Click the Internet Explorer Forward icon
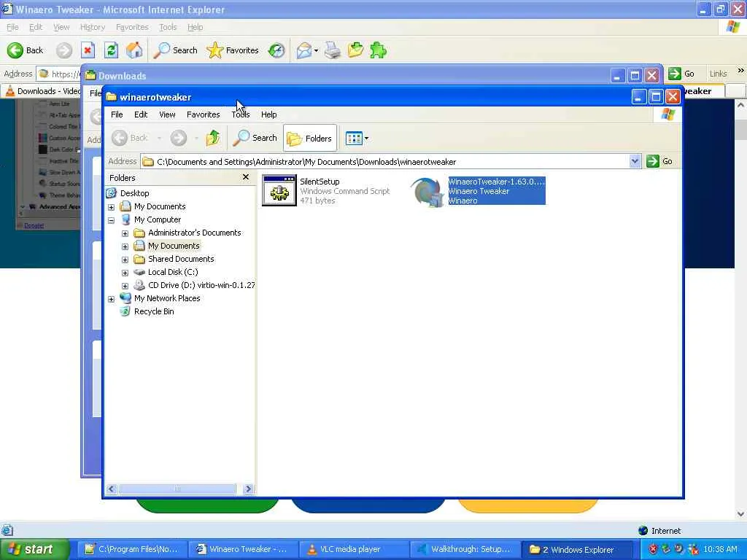The height and width of the screenshot is (560, 747). pos(64,50)
